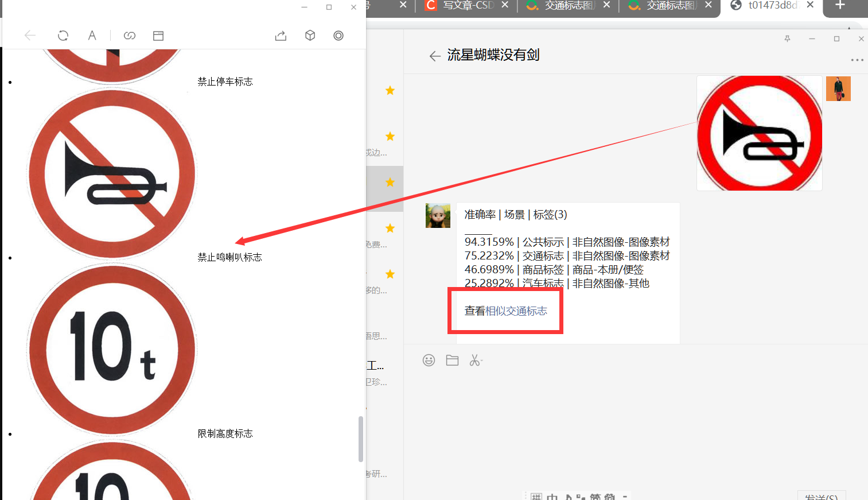Maximize the left viewer window
868x500 pixels.
329,7
